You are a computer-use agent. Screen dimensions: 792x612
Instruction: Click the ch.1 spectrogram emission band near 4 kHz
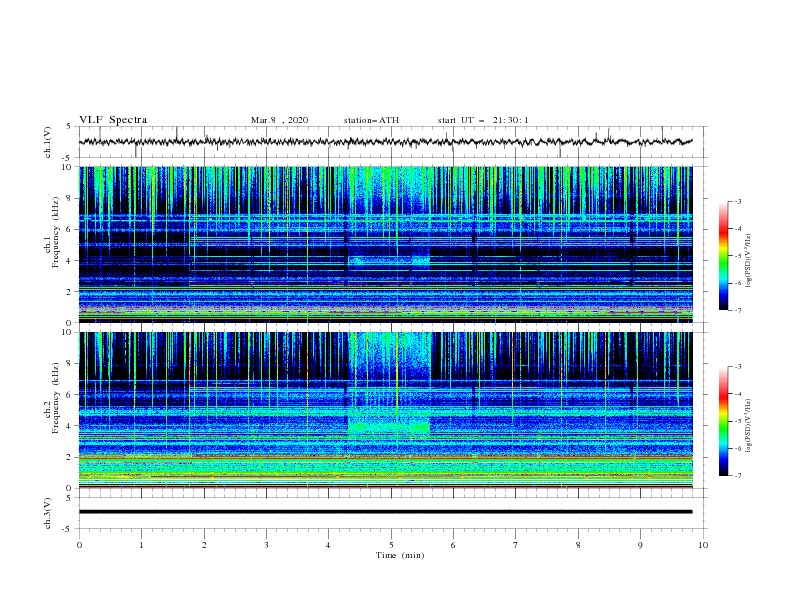pyautogui.click(x=389, y=261)
